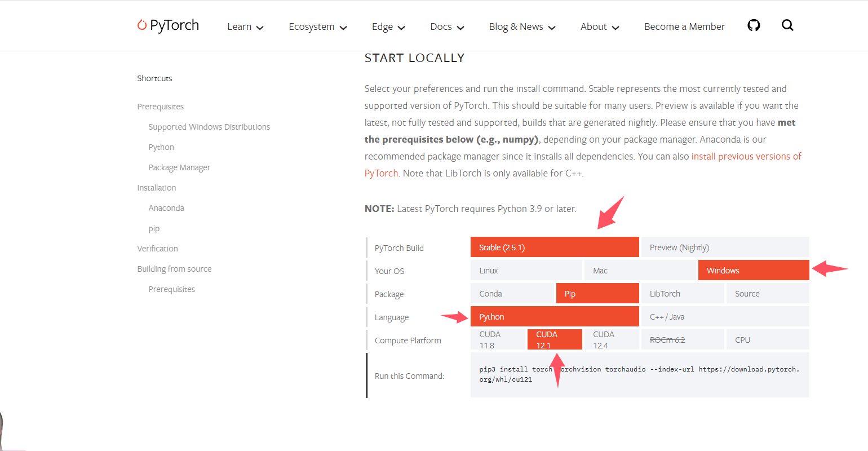
Task: Select CUDA 12.4 compute platform
Action: pos(612,339)
